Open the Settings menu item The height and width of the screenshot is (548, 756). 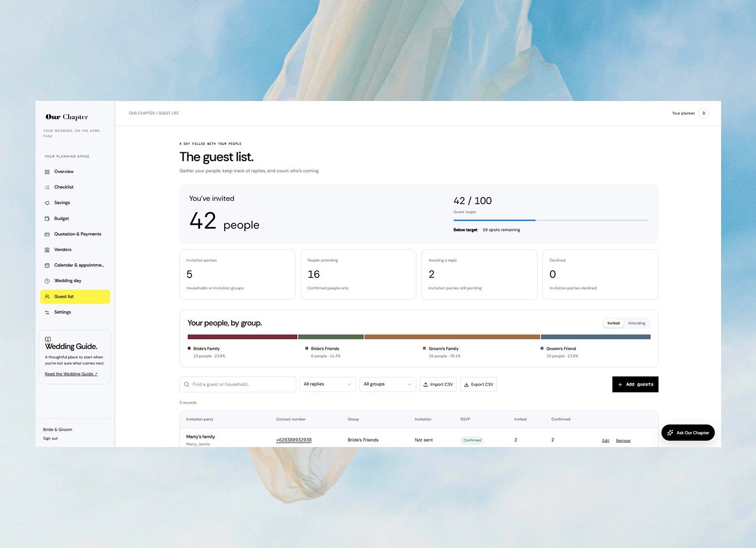click(75, 312)
